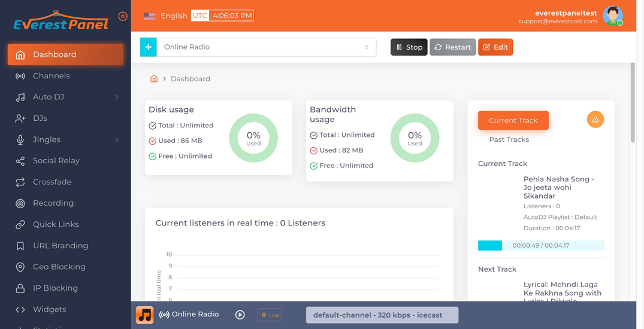
Task: Switch to the Past Tracks tab
Action: pos(509,139)
